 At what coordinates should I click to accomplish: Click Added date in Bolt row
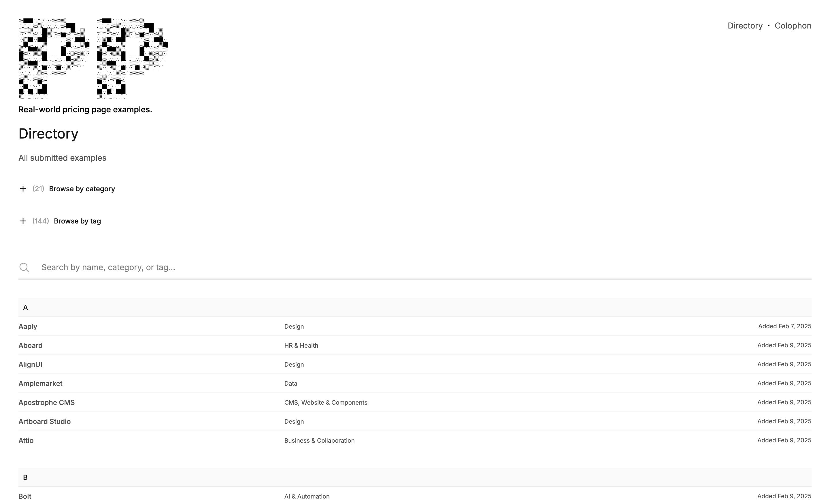pyautogui.click(x=784, y=496)
